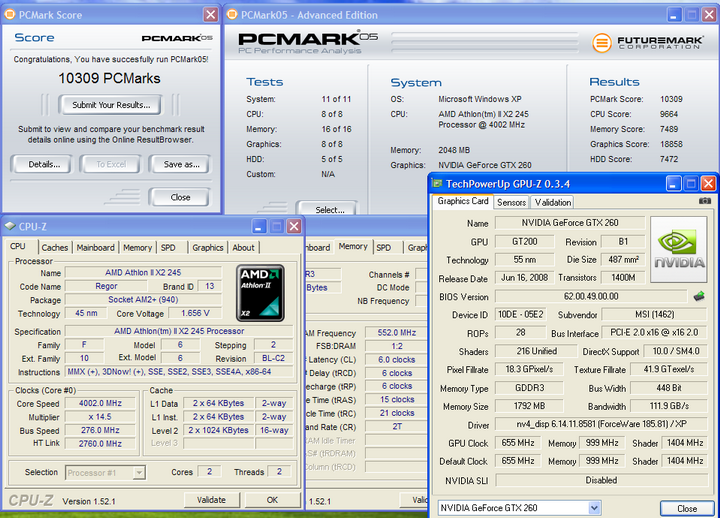This screenshot has height=518, width=720.
Task: Click the GPU-Z Name field NVIDIA GeForce GTX 260
Action: [570, 223]
